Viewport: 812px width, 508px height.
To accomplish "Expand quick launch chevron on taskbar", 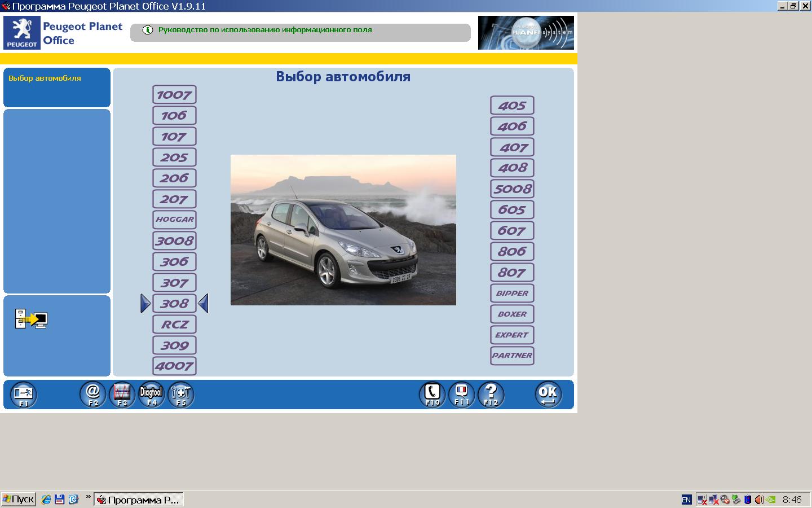I will click(x=88, y=497).
